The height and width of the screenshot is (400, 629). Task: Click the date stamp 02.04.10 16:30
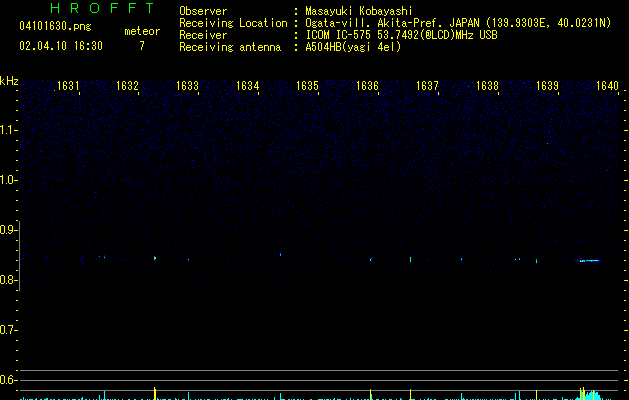pyautogui.click(x=61, y=45)
